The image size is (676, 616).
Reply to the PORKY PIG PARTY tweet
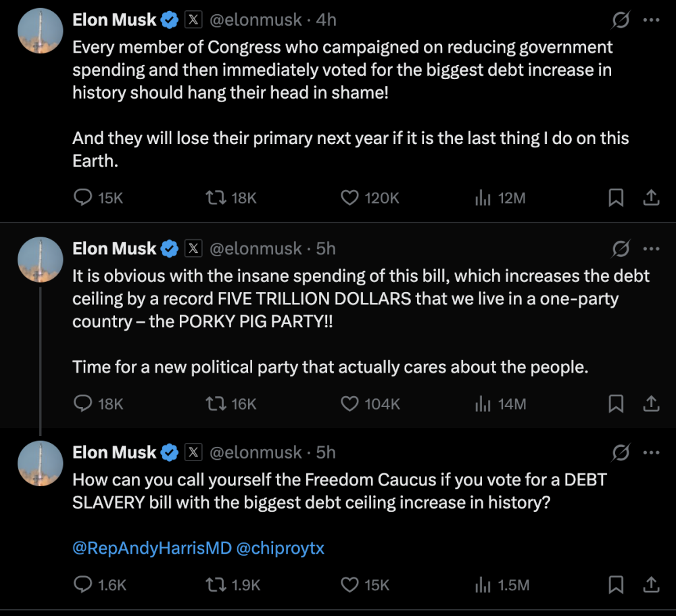[x=82, y=404]
